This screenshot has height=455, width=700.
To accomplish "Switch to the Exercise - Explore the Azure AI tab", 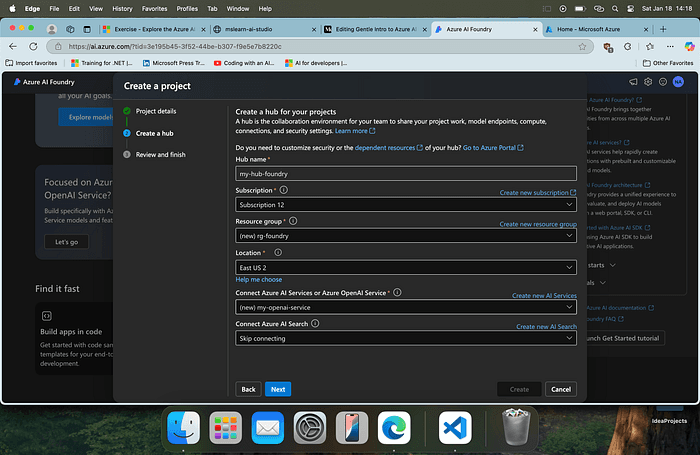I will pos(154,29).
